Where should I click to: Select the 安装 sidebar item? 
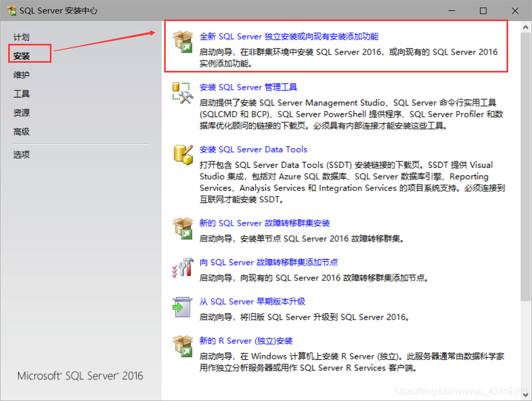pos(21,56)
